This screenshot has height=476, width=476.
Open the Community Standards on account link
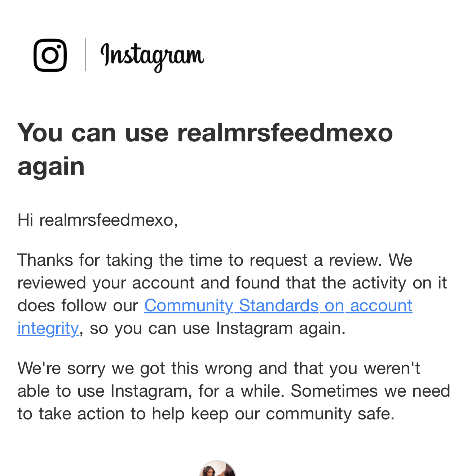pyautogui.click(x=278, y=306)
